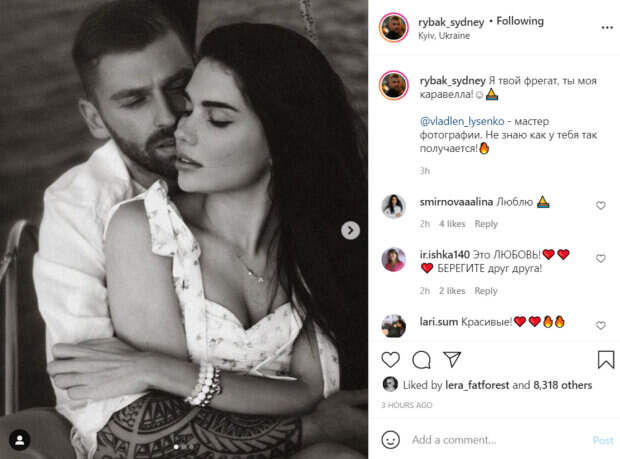620x459 pixels.
Task: Open the comment speech bubble icon
Action: click(x=421, y=360)
